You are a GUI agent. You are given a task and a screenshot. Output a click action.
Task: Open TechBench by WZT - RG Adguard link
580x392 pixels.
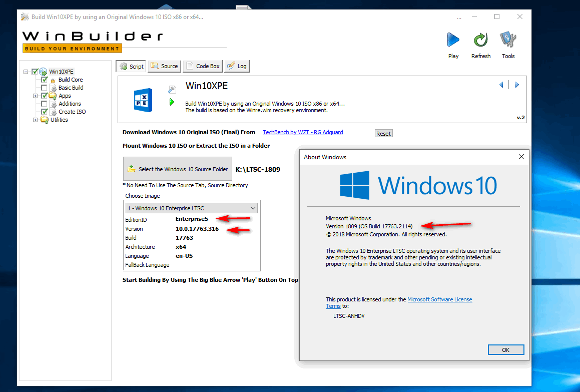tap(303, 132)
